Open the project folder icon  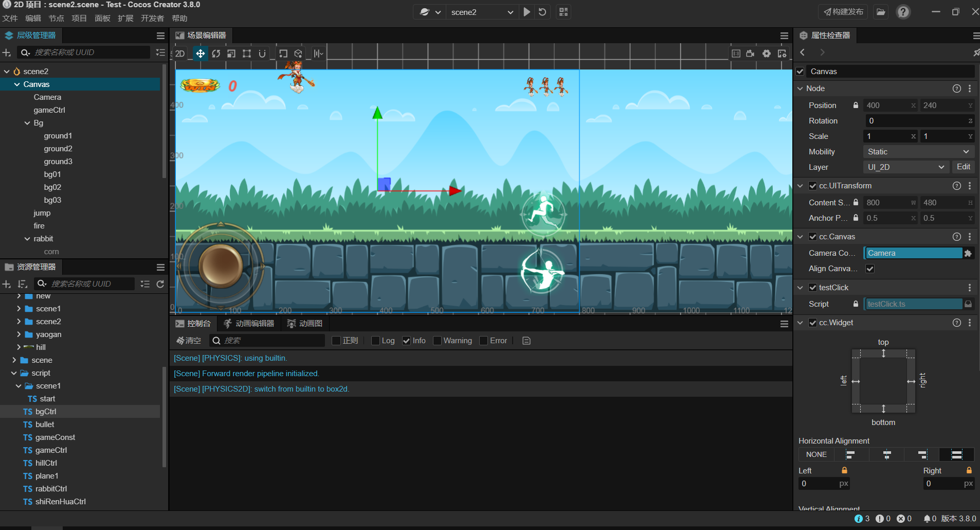click(881, 12)
